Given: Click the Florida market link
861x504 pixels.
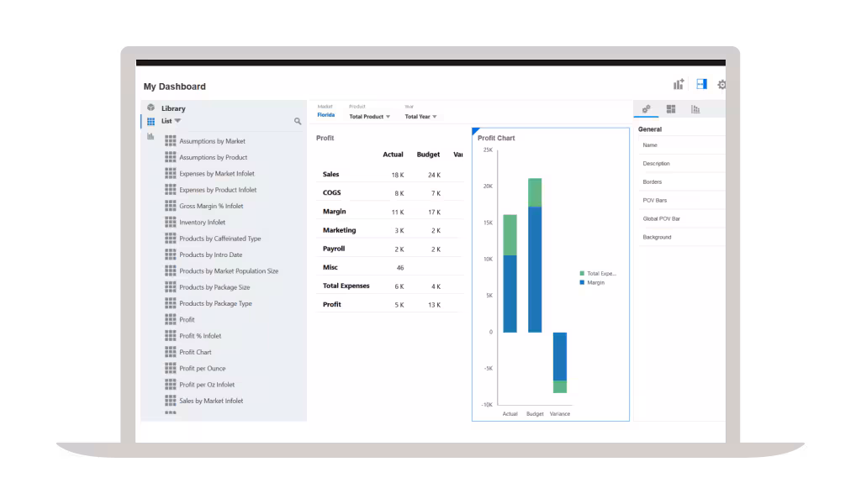Looking at the screenshot, I should (326, 115).
